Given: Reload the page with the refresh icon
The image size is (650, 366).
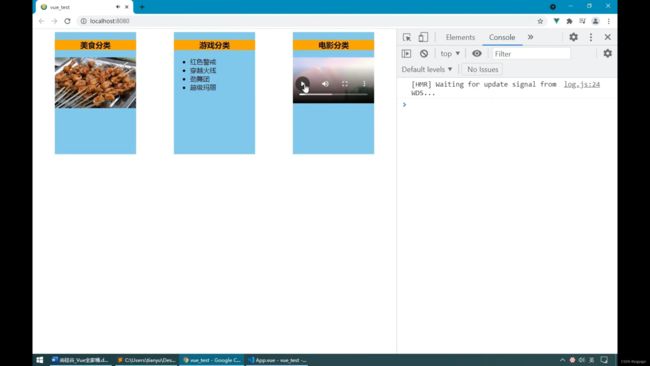Looking at the screenshot, I should pyautogui.click(x=68, y=21).
